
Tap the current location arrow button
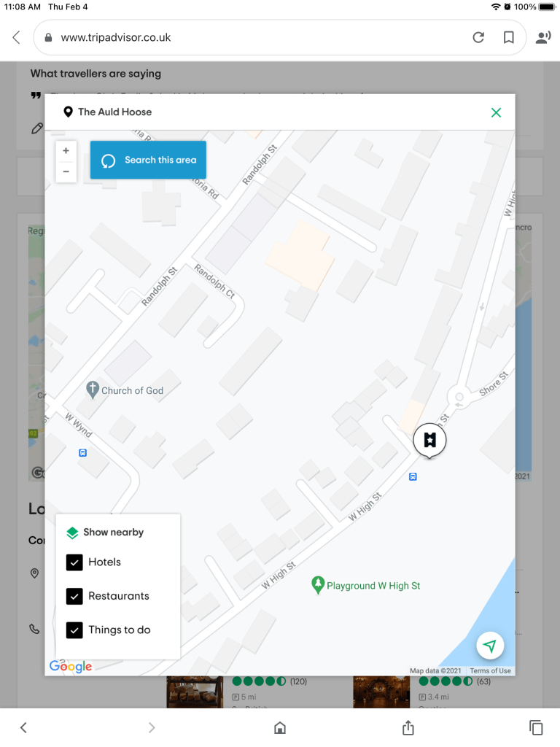tap(491, 646)
